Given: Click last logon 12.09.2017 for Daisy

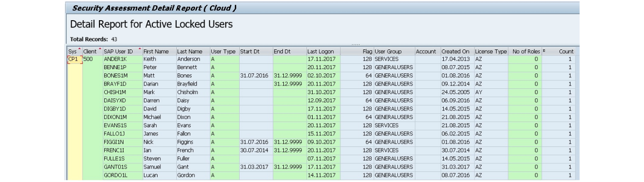Looking at the screenshot, I should tap(323, 100).
